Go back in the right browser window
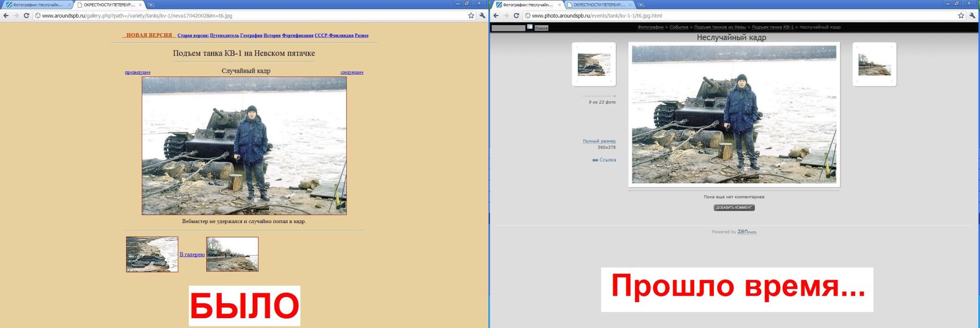The image size is (980, 328). (x=496, y=15)
